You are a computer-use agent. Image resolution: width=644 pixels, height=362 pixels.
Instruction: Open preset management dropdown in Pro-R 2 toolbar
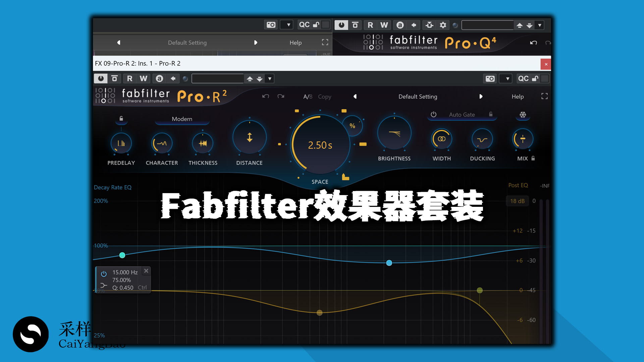coord(270,79)
